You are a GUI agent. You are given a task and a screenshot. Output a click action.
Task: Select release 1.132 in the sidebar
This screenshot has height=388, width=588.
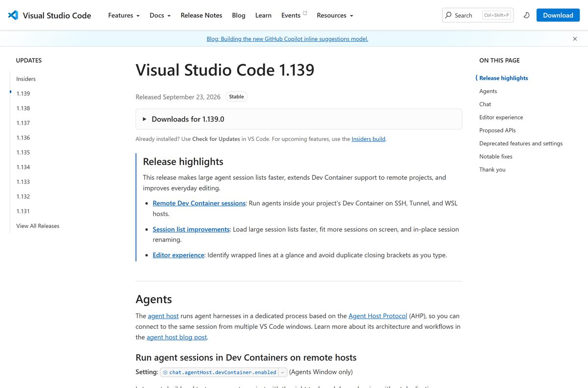click(x=23, y=196)
